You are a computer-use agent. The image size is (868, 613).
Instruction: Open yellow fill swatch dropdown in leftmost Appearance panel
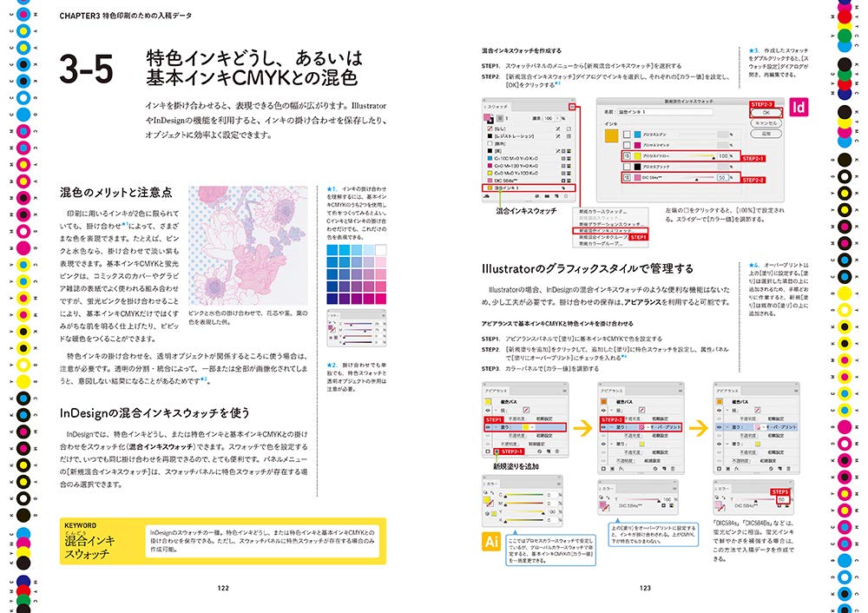pyautogui.click(x=532, y=427)
